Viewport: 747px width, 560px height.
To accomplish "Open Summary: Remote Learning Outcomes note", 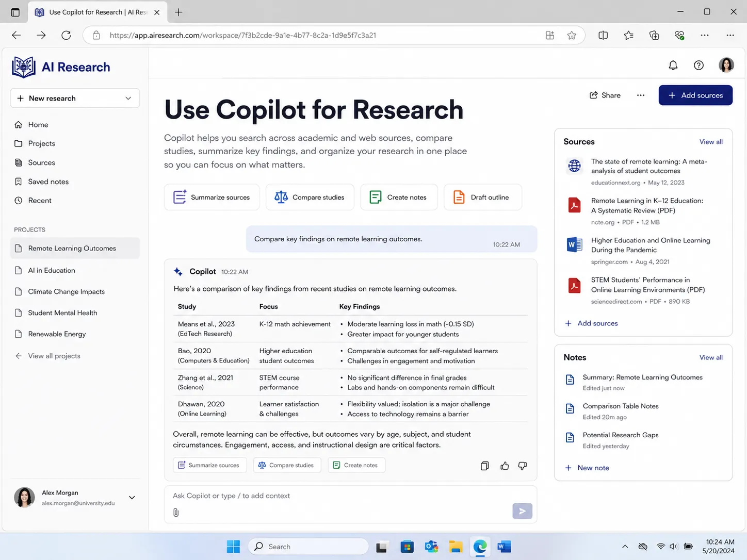I will 643,382.
